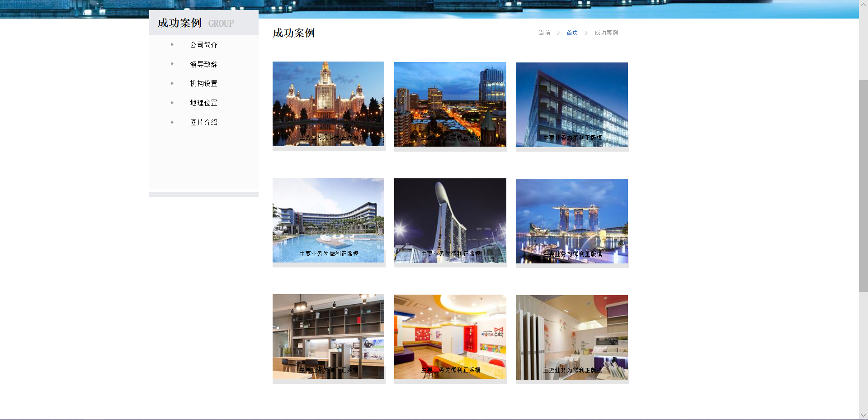Open Moscow university building night thumbnail
868x420 pixels.
(328, 104)
